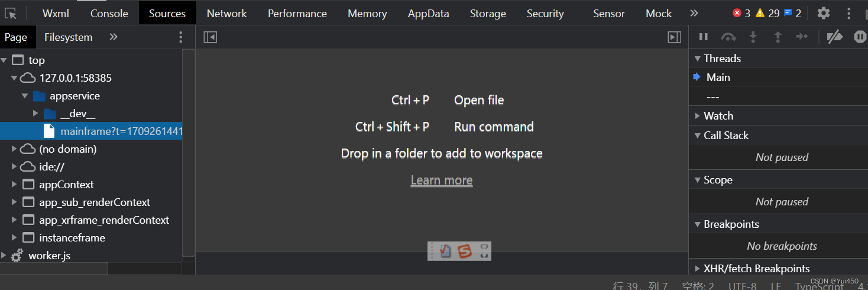The height and width of the screenshot is (290, 868).
Task: Toggle deactivate breakpoints icon
Action: [x=834, y=37]
